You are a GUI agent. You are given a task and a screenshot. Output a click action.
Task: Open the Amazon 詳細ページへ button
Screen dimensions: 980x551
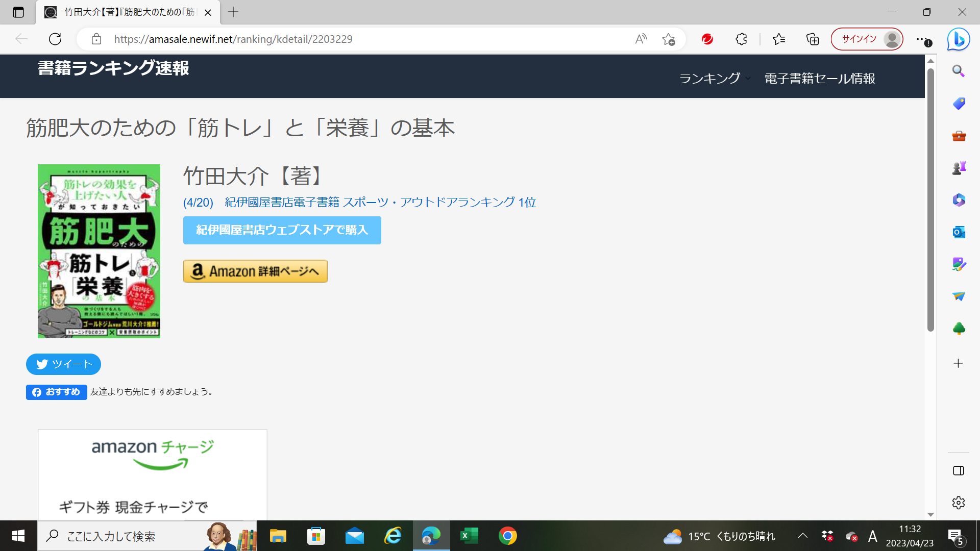click(255, 271)
